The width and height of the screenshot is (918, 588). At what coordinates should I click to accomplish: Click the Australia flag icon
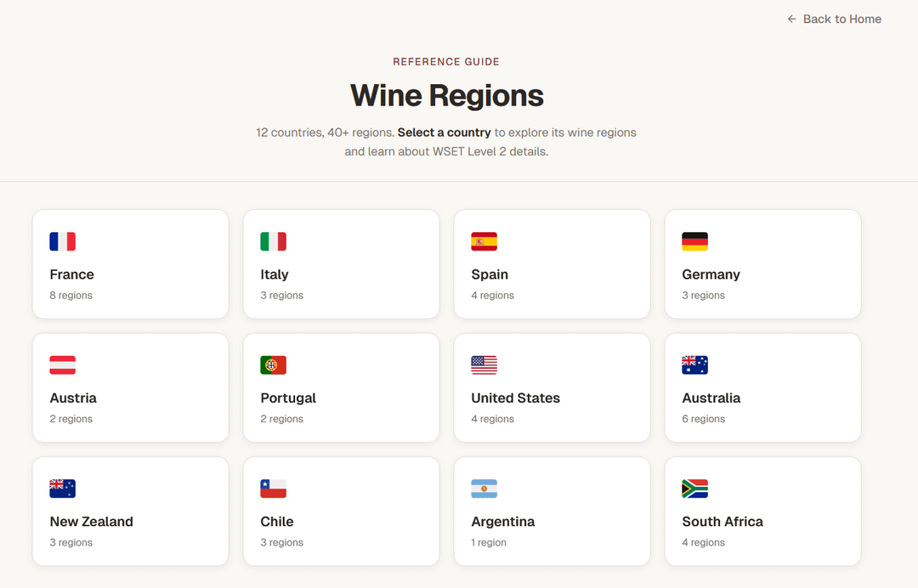pyautogui.click(x=694, y=365)
